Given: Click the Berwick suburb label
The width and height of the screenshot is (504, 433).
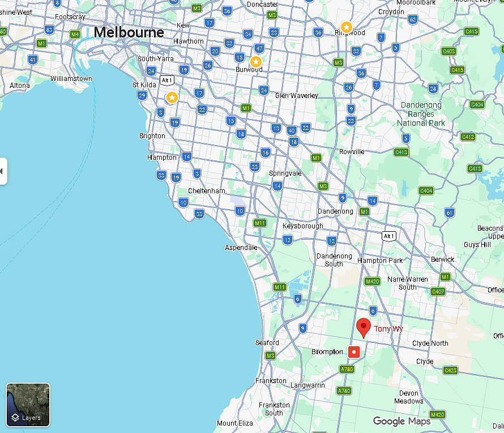Looking at the screenshot, I should [x=443, y=259].
